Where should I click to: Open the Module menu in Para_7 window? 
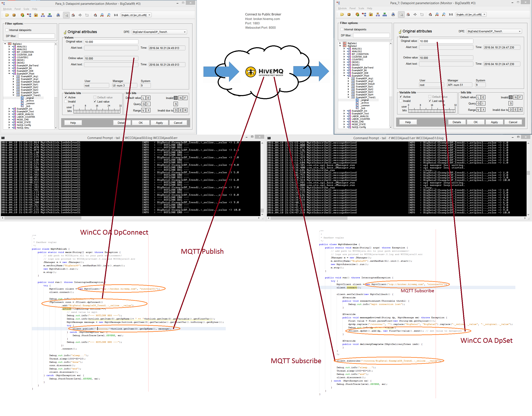pos(342,9)
